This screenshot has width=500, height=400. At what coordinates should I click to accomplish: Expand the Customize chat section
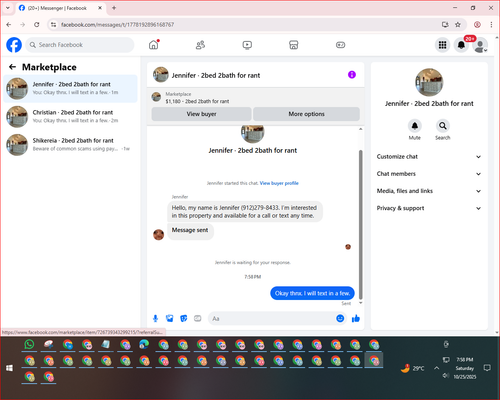[x=429, y=157]
